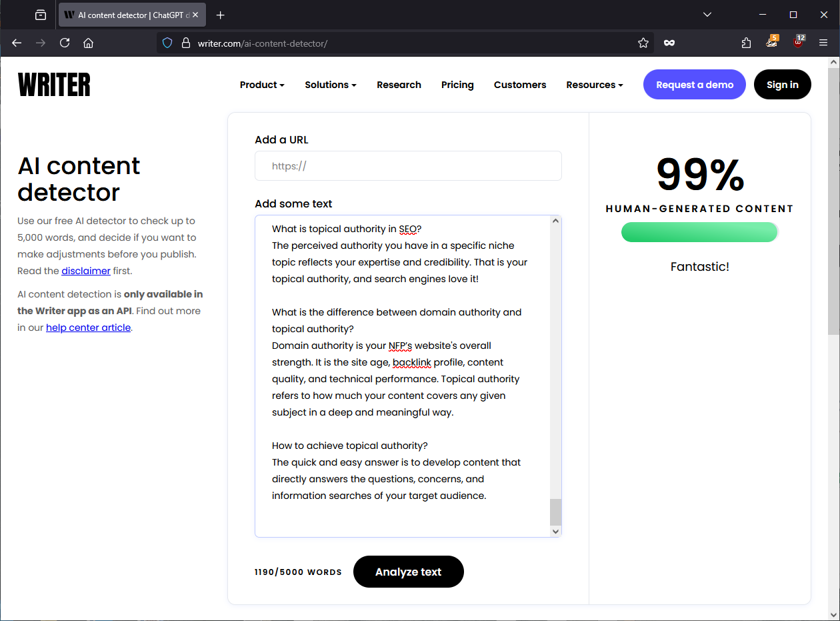Viewport: 840px width, 621px height.
Task: Click the page scrollbar down arrow
Action: [833, 615]
